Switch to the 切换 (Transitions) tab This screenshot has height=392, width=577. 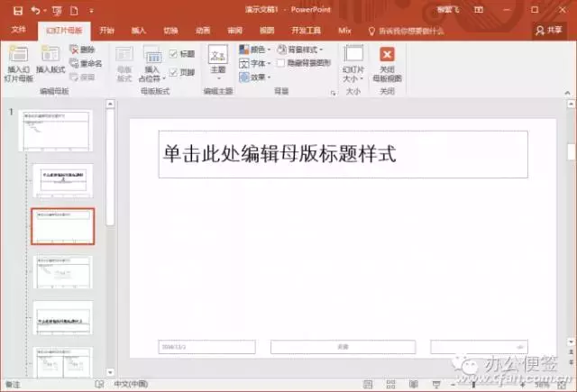pos(170,31)
